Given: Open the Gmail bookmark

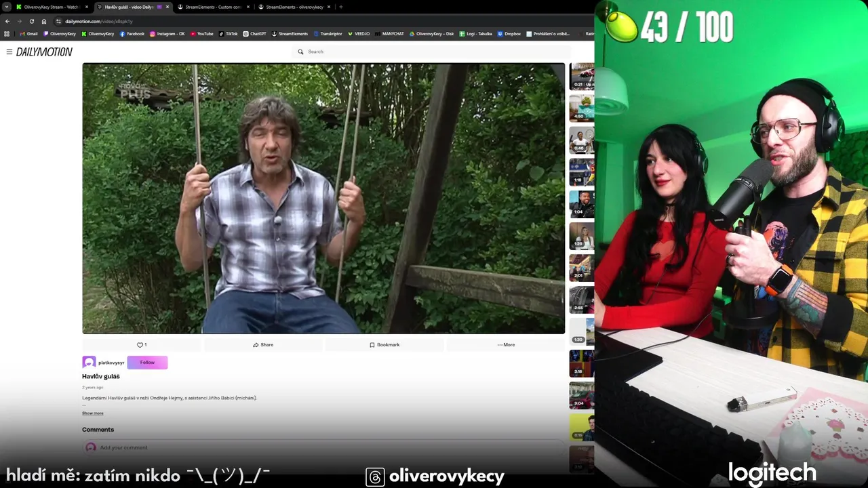Looking at the screenshot, I should click(x=28, y=33).
